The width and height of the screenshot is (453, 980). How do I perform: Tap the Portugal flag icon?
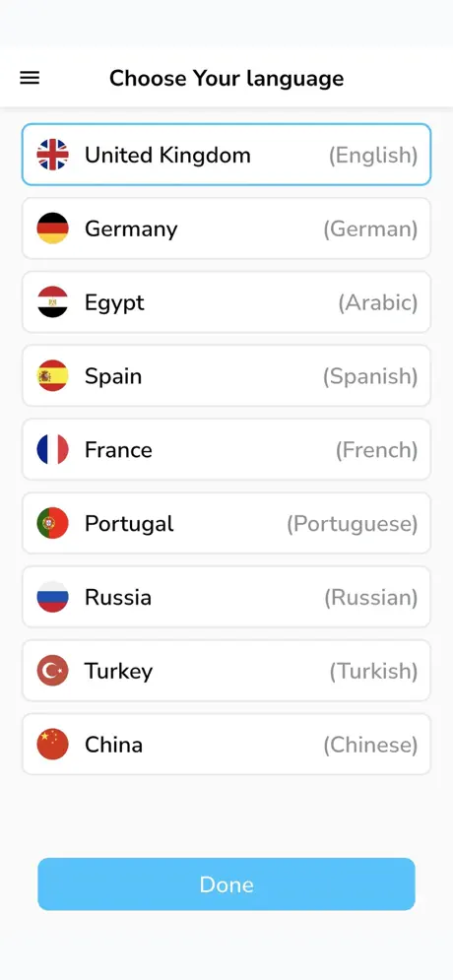tap(52, 523)
